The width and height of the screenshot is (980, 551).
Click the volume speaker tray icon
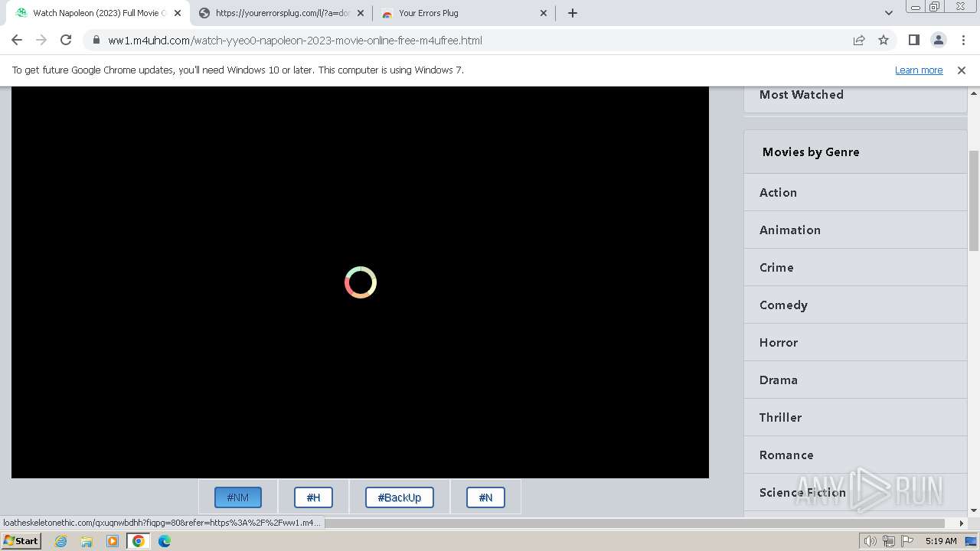tap(871, 541)
